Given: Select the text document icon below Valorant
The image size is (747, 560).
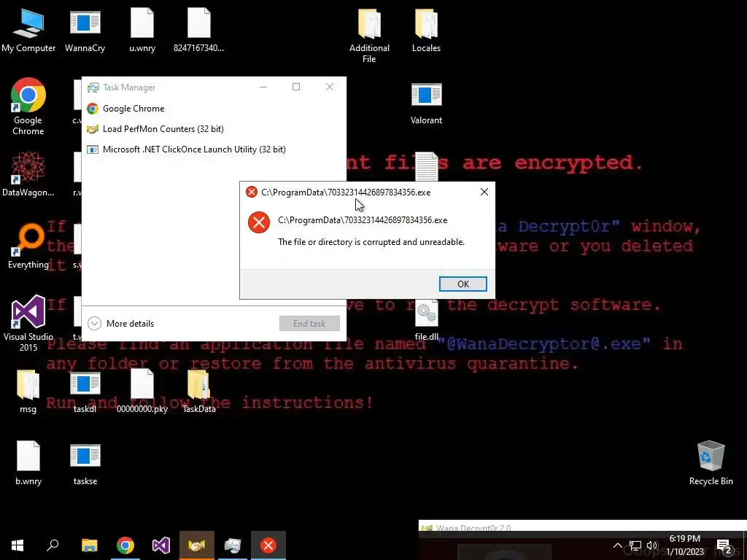Looking at the screenshot, I should tap(426, 166).
